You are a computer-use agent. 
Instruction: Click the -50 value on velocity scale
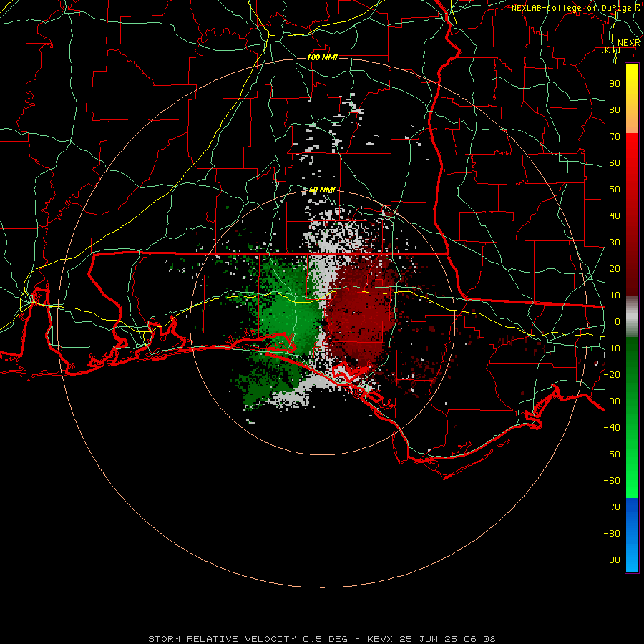[x=612, y=454]
